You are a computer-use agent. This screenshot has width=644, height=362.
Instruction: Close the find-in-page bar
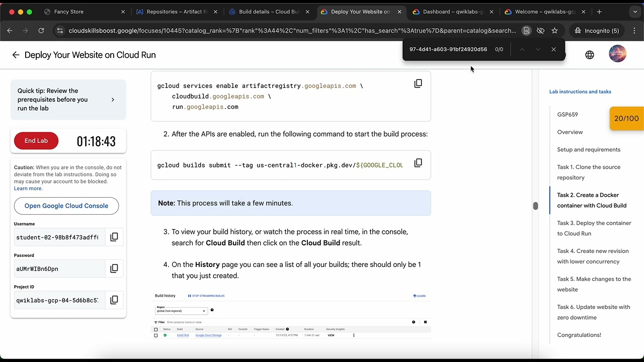pyautogui.click(x=553, y=49)
